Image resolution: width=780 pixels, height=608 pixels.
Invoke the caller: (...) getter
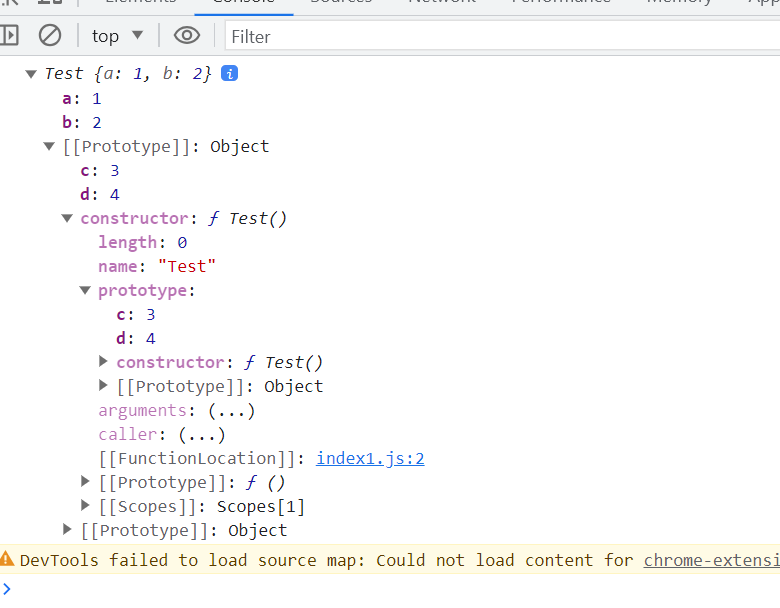coord(202,435)
